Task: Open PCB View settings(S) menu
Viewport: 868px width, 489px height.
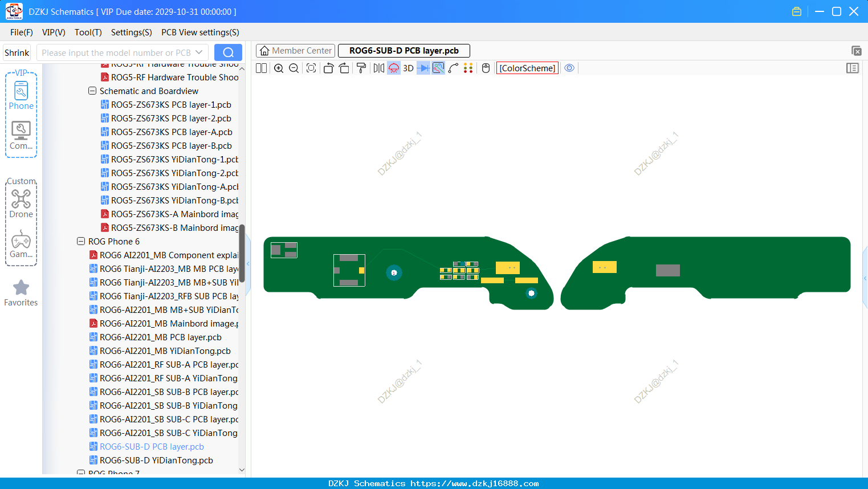Action: click(200, 32)
